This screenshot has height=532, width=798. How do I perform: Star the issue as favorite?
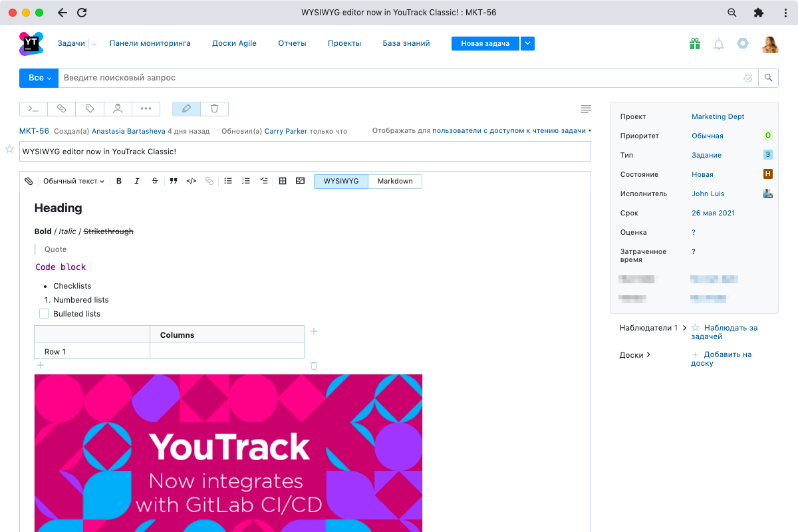[10, 149]
